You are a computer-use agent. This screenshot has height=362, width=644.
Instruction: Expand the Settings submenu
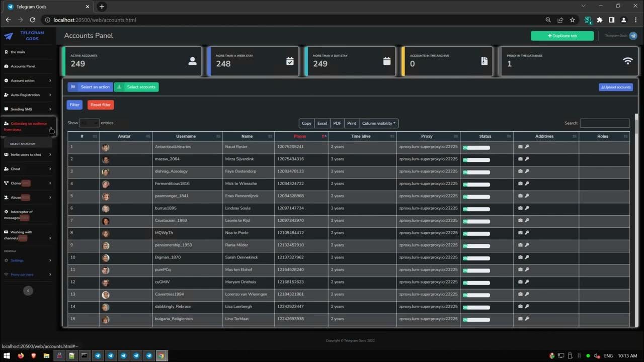point(28,260)
